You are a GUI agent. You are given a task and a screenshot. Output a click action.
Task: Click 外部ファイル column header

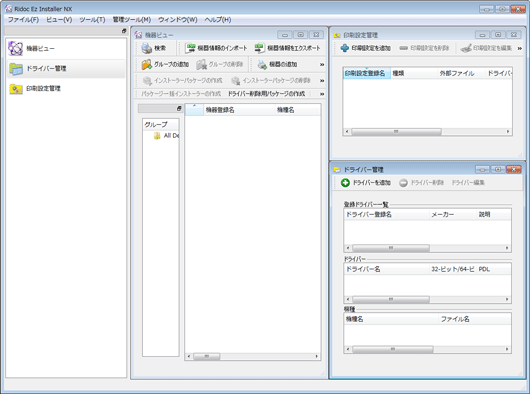[461, 73]
